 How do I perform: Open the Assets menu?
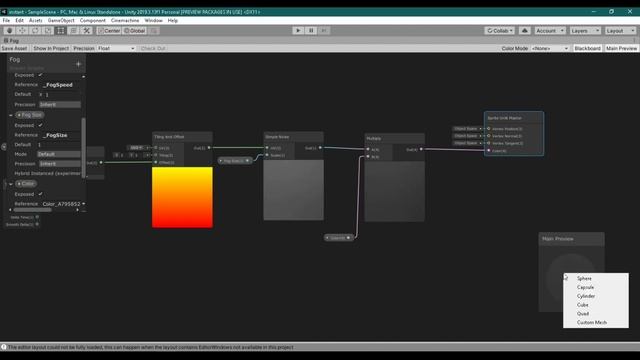coord(36,20)
